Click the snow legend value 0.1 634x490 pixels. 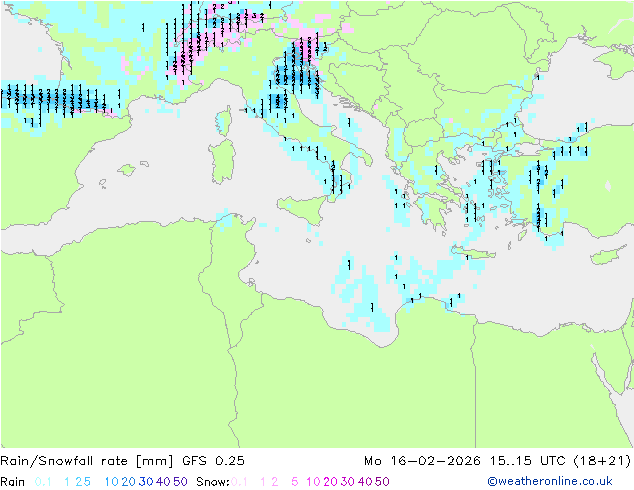point(239,482)
